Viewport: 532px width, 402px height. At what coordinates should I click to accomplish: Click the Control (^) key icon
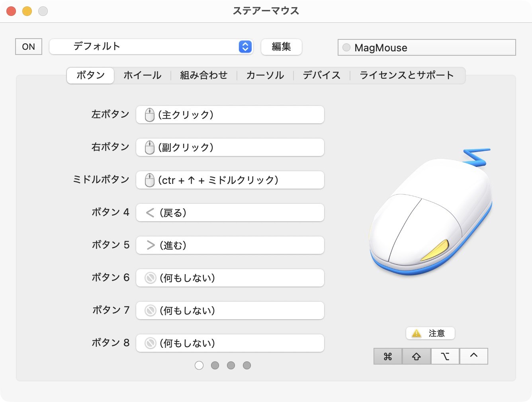[x=473, y=356]
